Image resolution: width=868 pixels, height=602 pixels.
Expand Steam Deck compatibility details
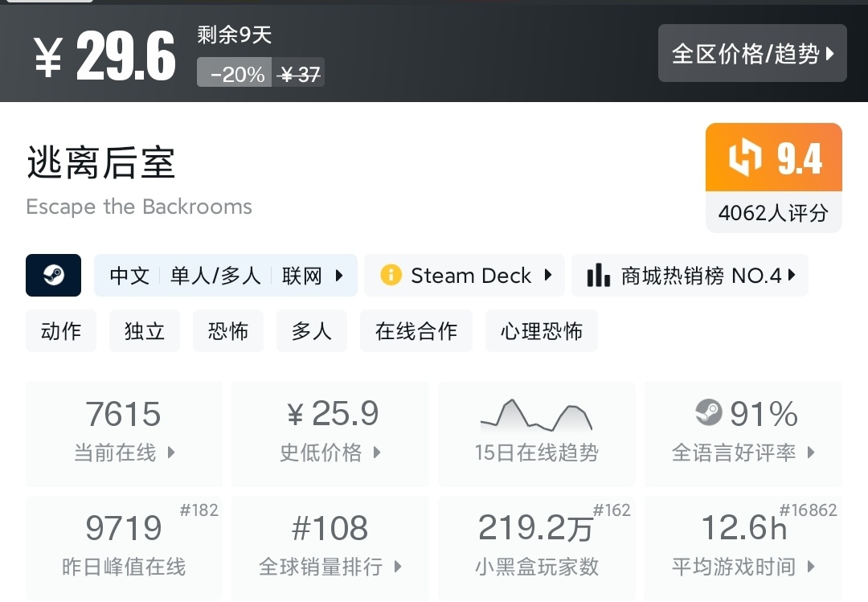465,276
